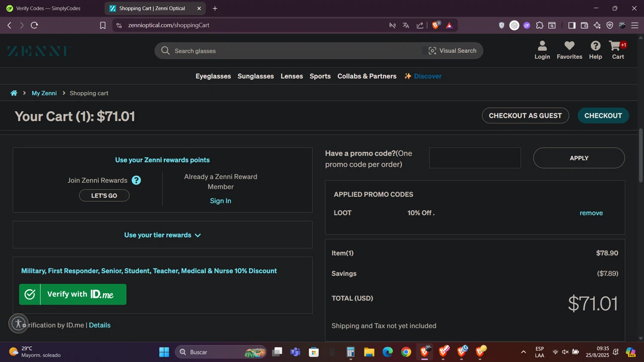Open Brave Wallet icon
The image size is (644, 362).
point(584,25)
